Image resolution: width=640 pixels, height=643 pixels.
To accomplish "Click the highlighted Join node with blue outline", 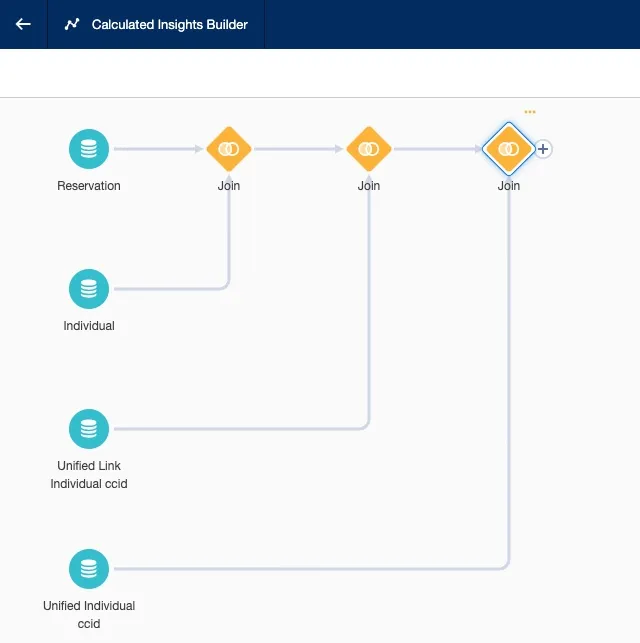I will tap(509, 149).
